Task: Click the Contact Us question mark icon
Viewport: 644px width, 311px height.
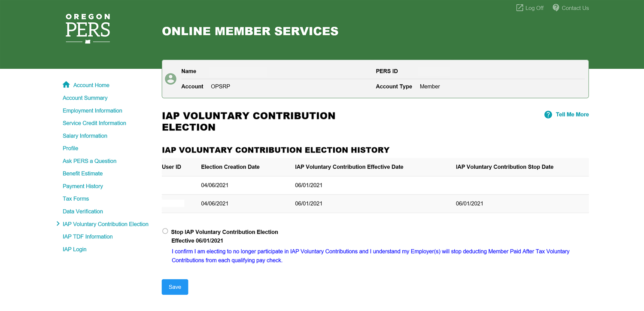Action: point(556,8)
